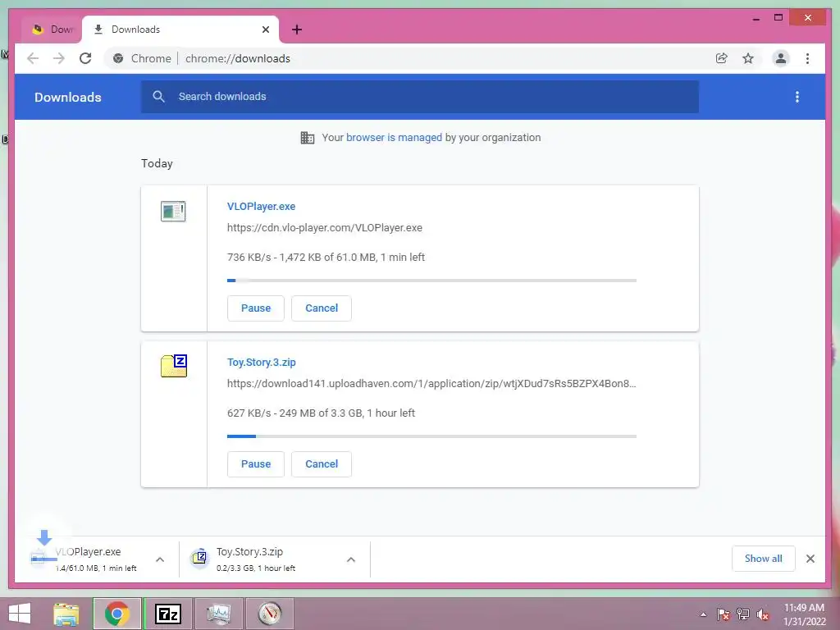The width and height of the screenshot is (840, 630).
Task: Click the 'Today' date heading
Action: click(x=157, y=163)
